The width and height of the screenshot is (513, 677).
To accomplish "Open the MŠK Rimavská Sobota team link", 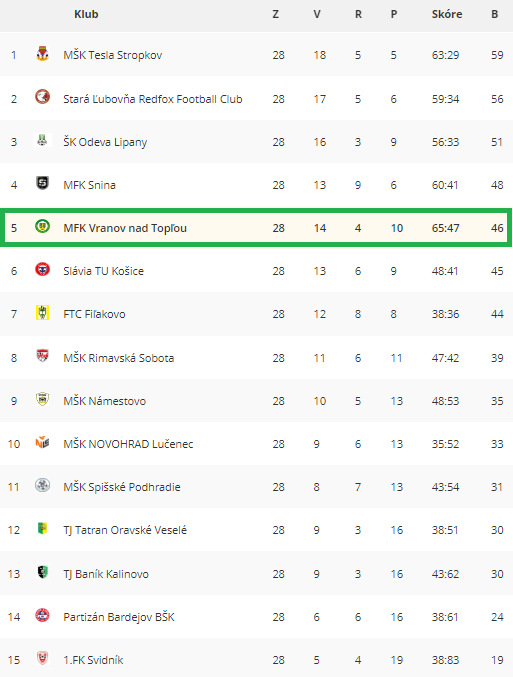I will (119, 358).
